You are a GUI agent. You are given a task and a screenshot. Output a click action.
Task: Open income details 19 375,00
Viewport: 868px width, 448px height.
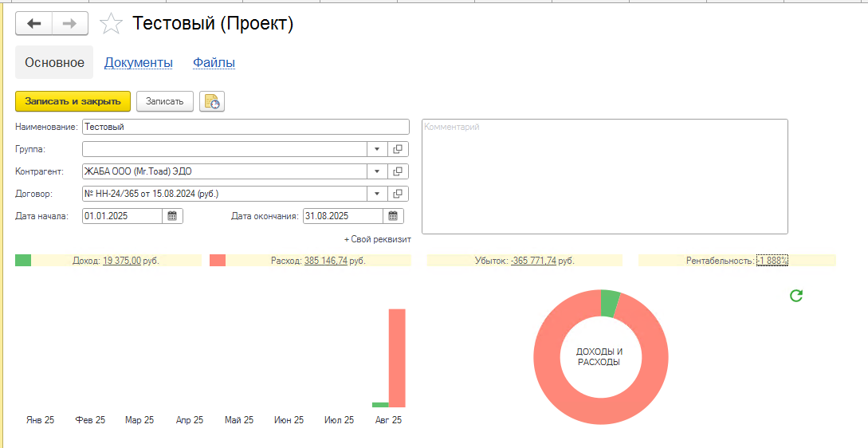122,261
